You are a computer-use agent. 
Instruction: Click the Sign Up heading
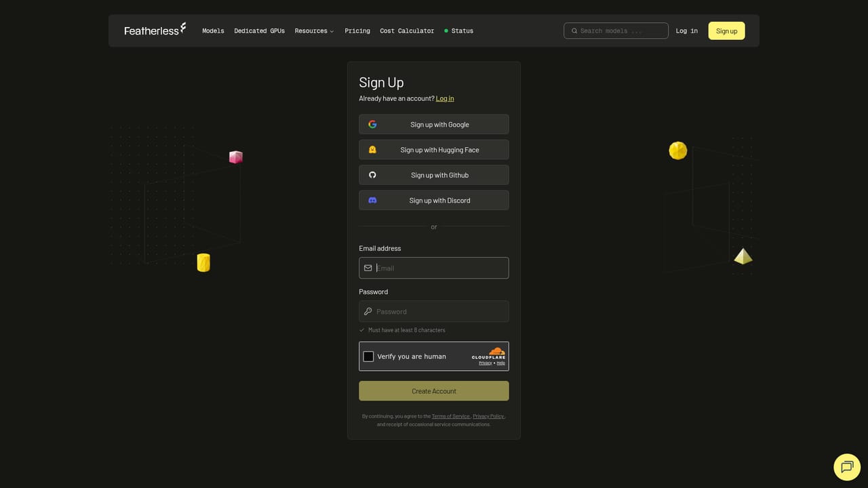point(381,83)
